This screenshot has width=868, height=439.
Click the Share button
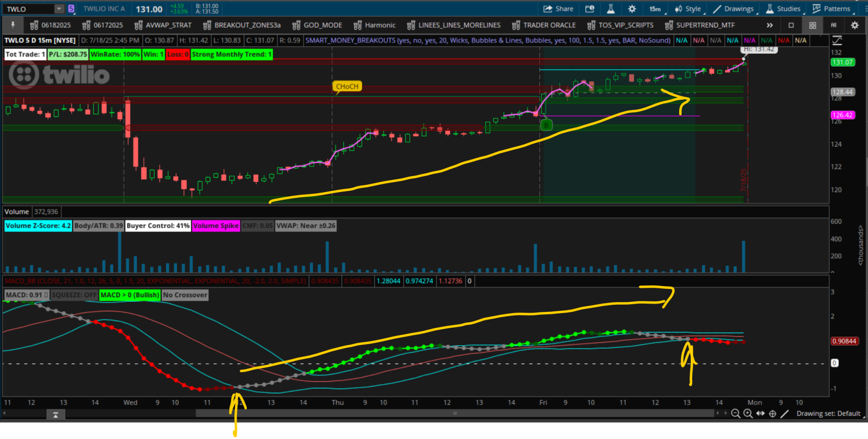(558, 9)
